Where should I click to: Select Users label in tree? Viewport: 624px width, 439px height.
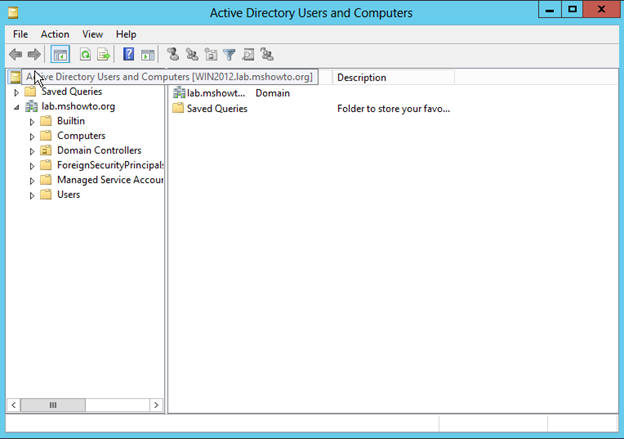(68, 195)
